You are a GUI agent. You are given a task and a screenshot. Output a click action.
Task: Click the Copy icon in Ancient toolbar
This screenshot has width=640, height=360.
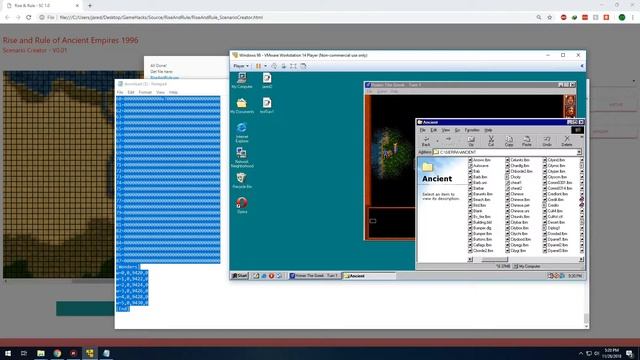click(x=509, y=141)
